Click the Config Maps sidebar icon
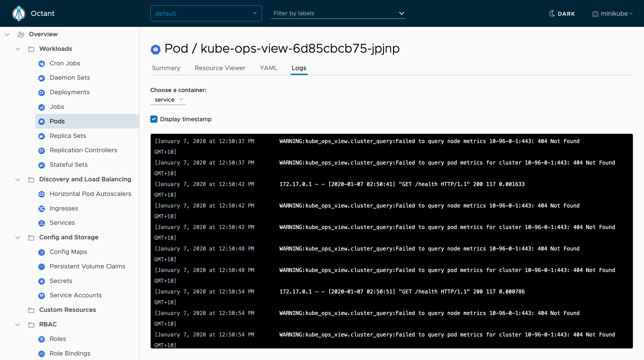Screen dimensions: 644x360 pyautogui.click(x=42, y=252)
